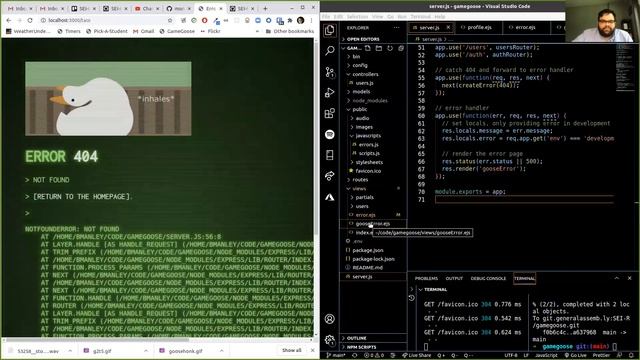Open Other bookmarks folder
Screen dimensions: 640x360
289,31
